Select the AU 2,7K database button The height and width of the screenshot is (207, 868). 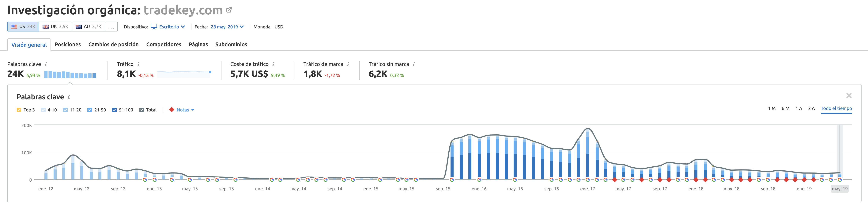tap(89, 27)
